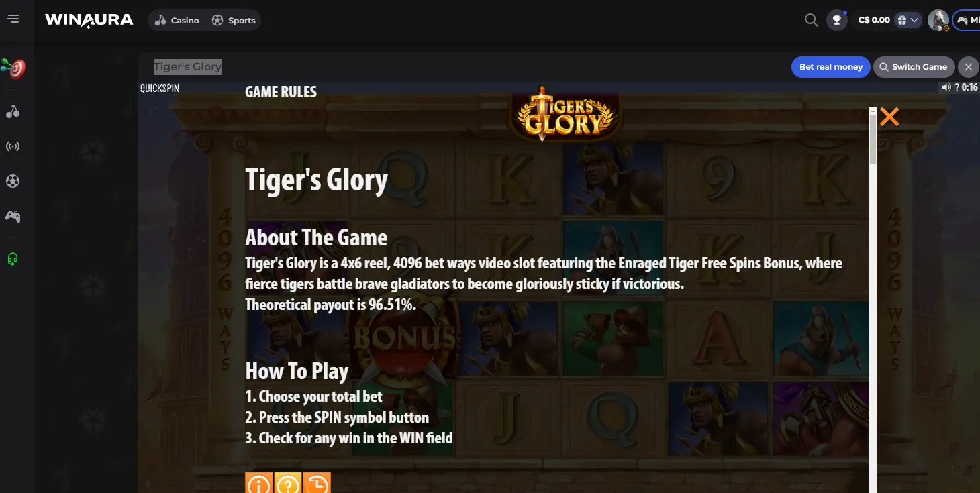Screen dimensions: 980x493
Task: Open the gamepad icon in sidebar
Action: pos(13,216)
